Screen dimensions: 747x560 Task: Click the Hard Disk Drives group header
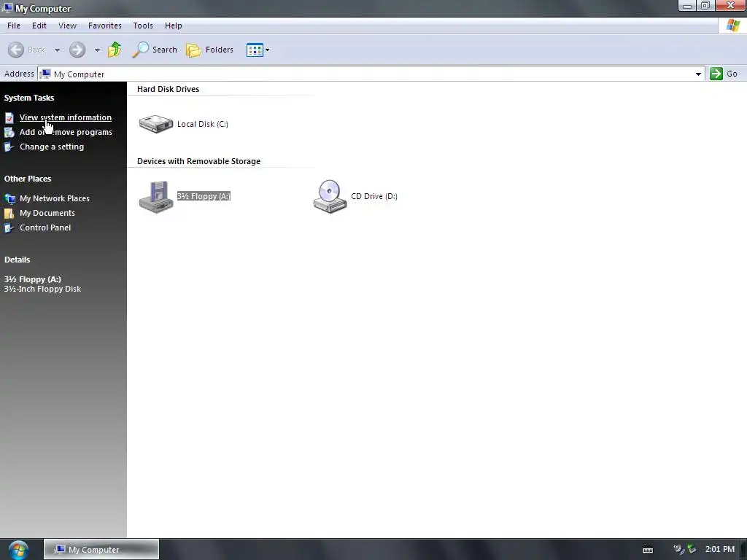click(x=169, y=89)
